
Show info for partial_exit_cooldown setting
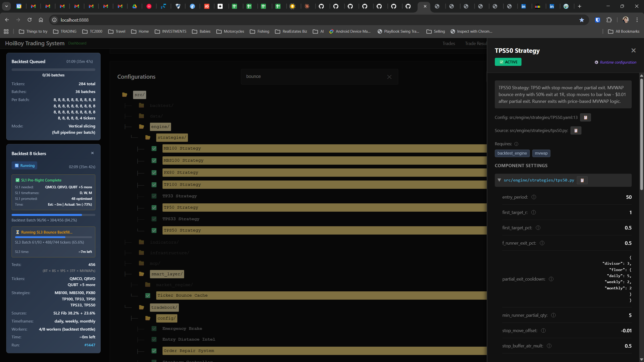(551, 279)
